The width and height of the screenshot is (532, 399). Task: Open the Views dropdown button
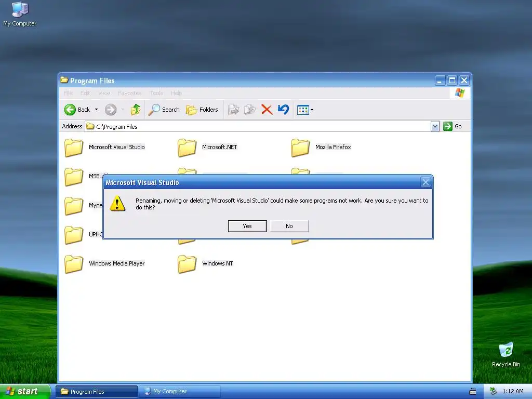point(305,110)
